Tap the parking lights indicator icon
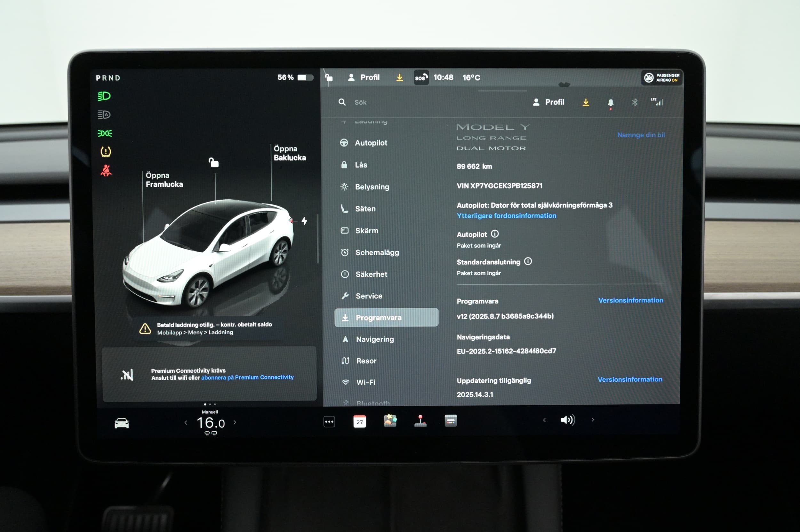The width and height of the screenshot is (800, 532). click(x=105, y=133)
